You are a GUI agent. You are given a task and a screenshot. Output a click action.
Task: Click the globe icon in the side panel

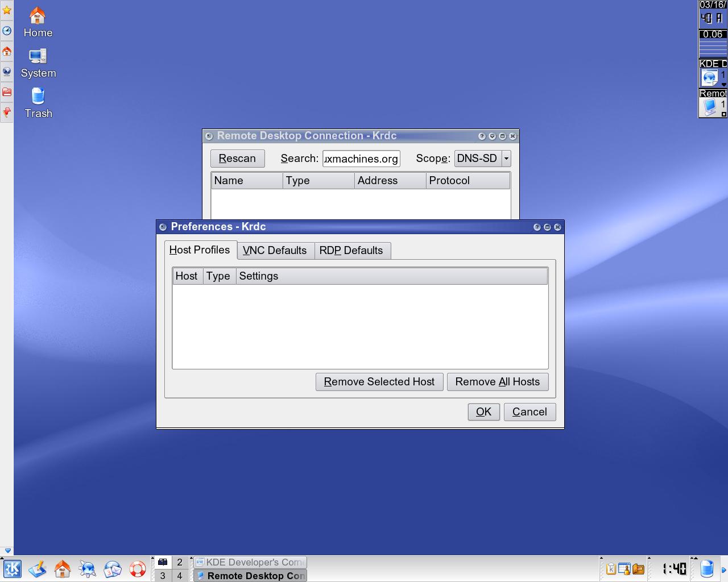pyautogui.click(x=7, y=72)
